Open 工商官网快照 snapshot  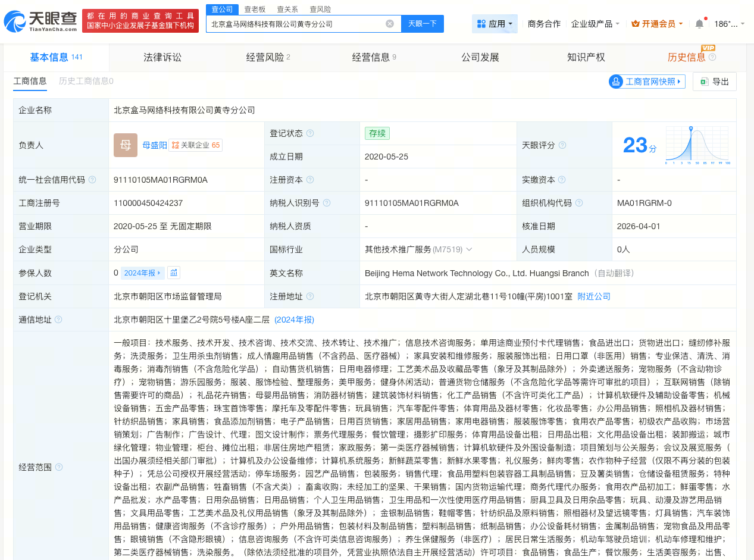click(647, 82)
